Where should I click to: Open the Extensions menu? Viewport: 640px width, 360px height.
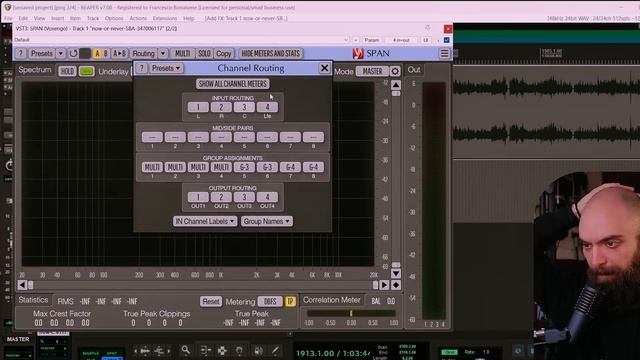click(165, 18)
